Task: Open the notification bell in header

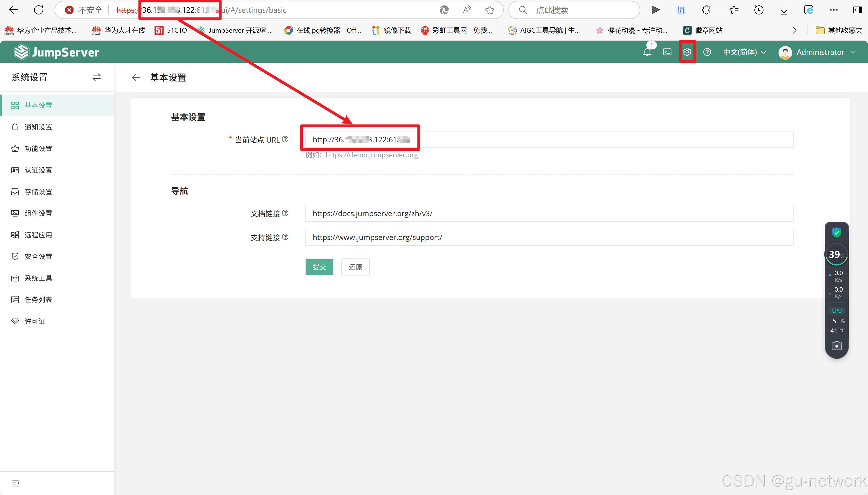Action: [x=647, y=52]
